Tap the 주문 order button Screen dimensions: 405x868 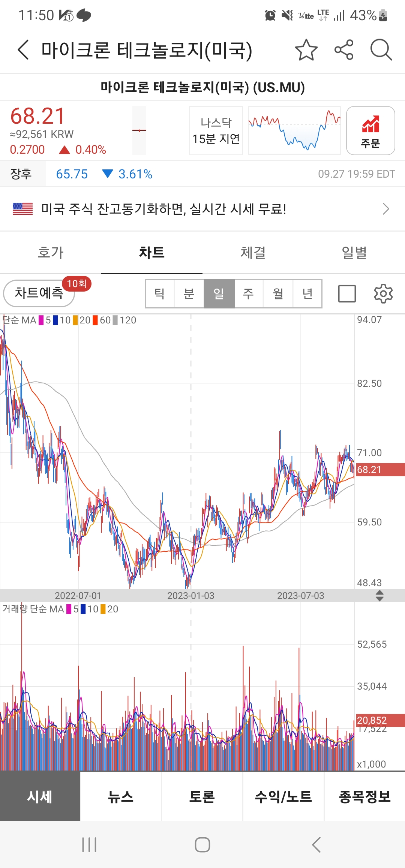coord(370,130)
